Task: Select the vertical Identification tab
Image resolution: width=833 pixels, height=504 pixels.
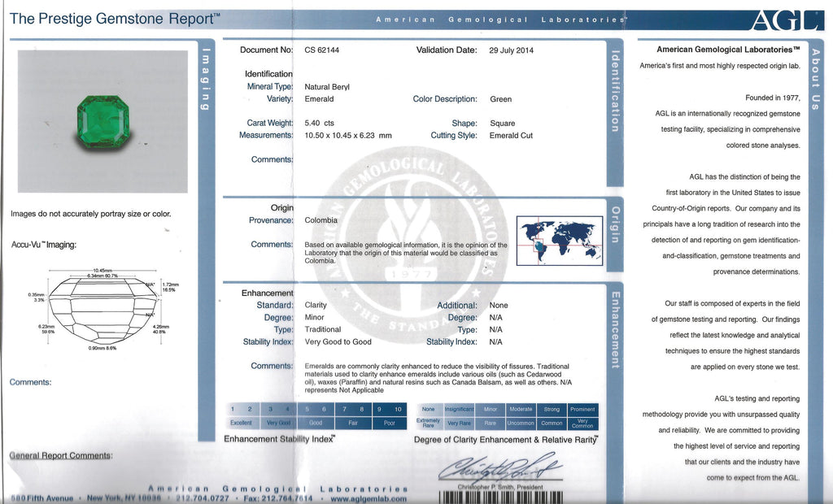Action: coord(614,91)
